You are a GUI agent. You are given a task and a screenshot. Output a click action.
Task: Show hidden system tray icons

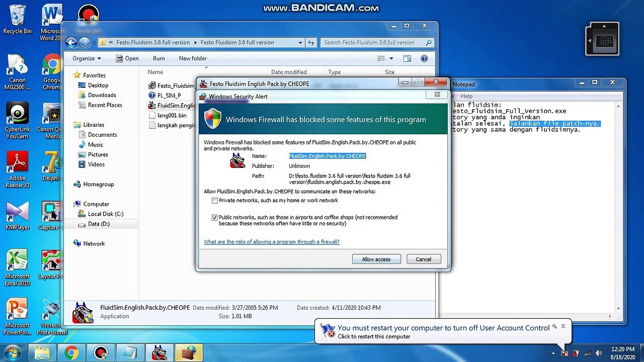pyautogui.click(x=553, y=353)
